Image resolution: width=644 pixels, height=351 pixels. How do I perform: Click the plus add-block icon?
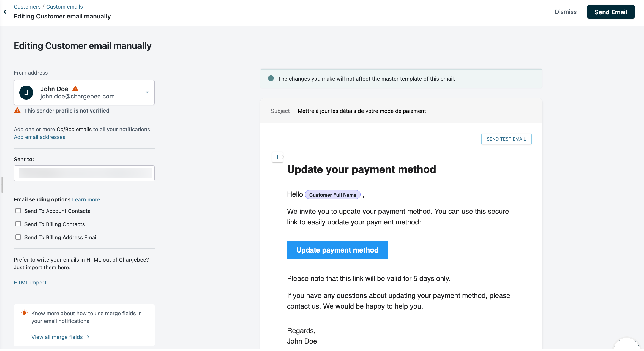[277, 157]
